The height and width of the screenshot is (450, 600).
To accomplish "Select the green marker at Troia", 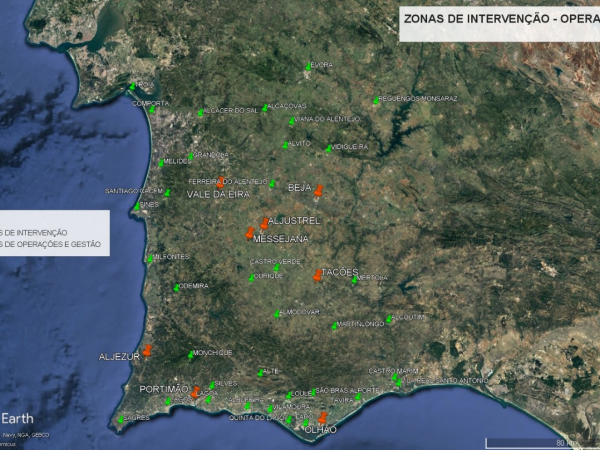I will 132,86.
